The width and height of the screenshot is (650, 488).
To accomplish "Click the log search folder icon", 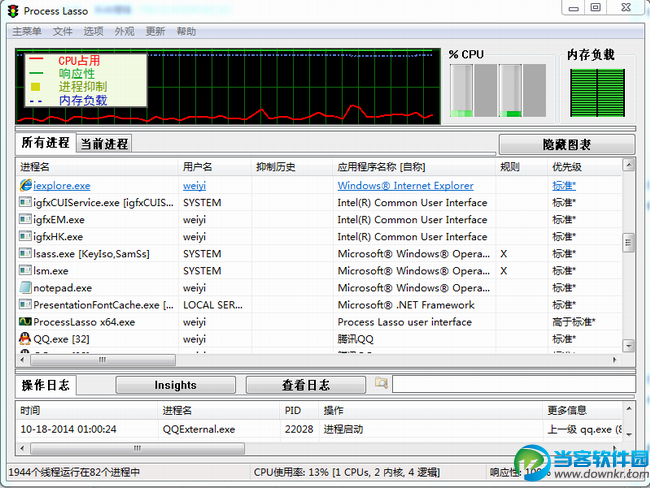I will 381,383.
